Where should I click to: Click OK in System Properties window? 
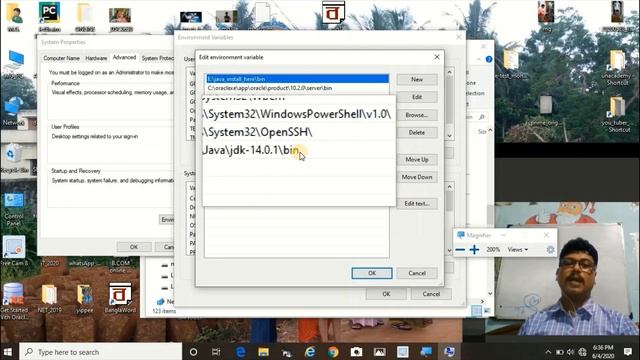click(134, 247)
